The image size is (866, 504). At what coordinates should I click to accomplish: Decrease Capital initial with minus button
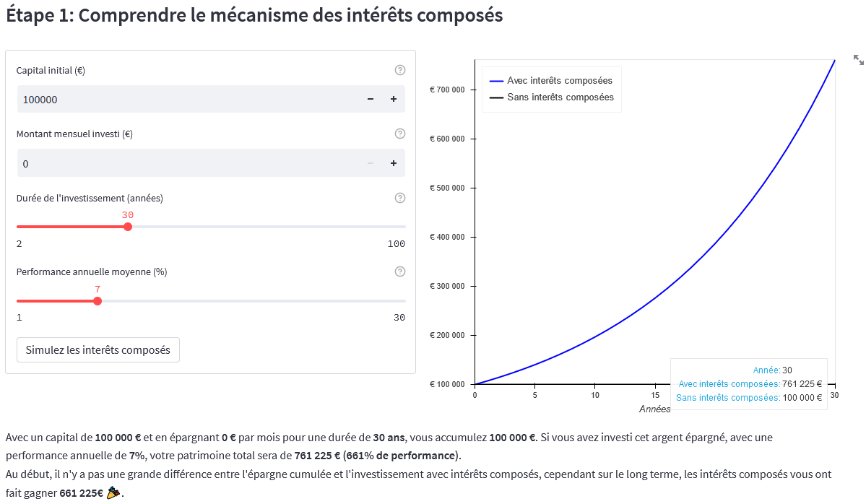point(371,100)
